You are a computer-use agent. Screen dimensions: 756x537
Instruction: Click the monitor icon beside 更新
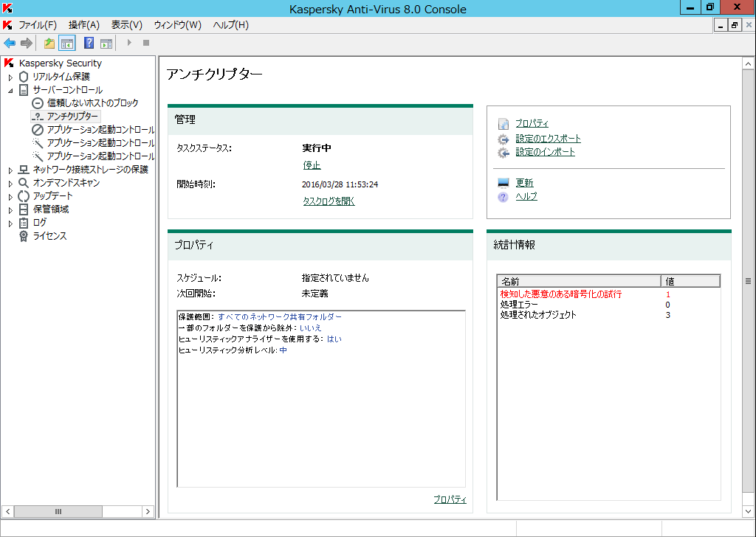504,183
